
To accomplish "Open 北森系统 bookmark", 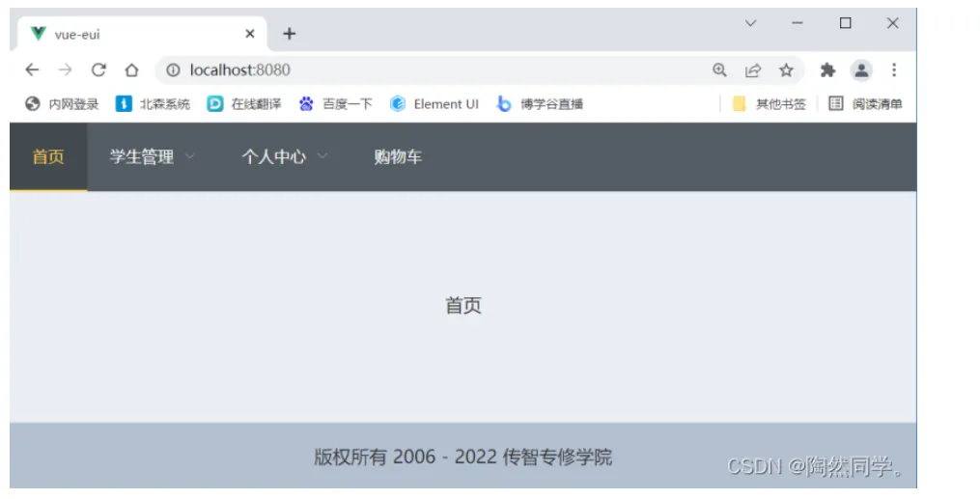I will tap(154, 104).
